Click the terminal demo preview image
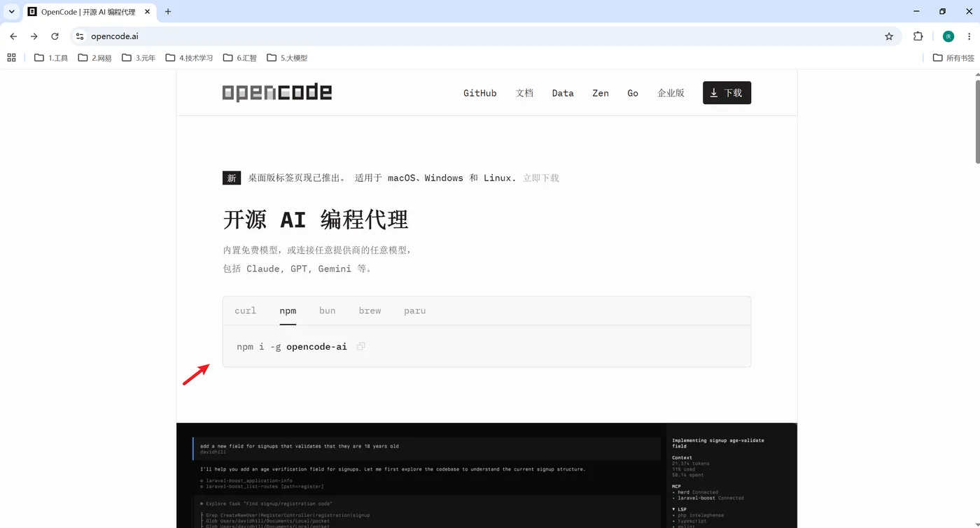The image size is (980, 528). point(486,476)
